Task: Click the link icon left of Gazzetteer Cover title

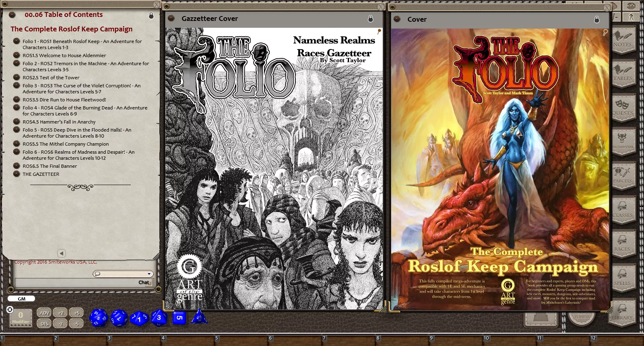Action: coord(171,18)
